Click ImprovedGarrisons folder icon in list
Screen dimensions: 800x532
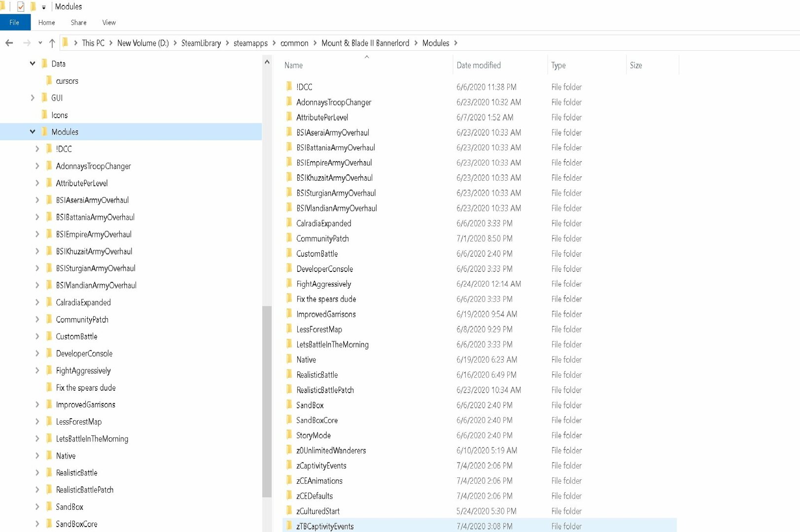[289, 314]
